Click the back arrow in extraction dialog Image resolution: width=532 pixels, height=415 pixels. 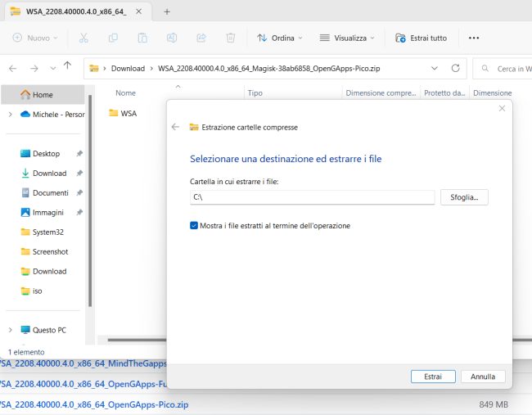(175, 128)
